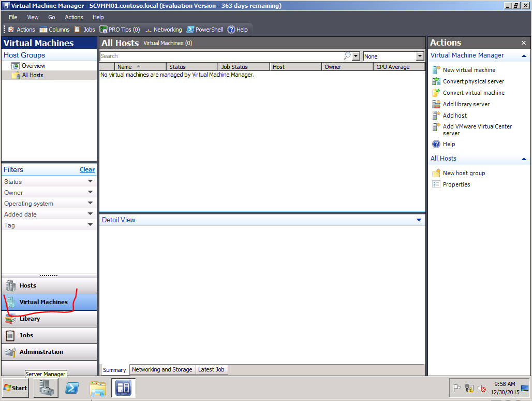Click the Help toolbar icon
The height and width of the screenshot is (401, 532).
point(231,30)
